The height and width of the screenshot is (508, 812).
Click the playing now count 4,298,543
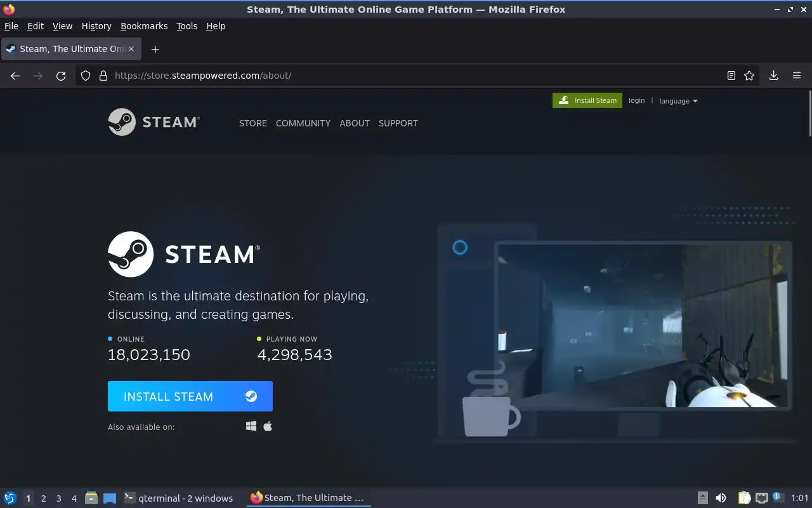294,354
